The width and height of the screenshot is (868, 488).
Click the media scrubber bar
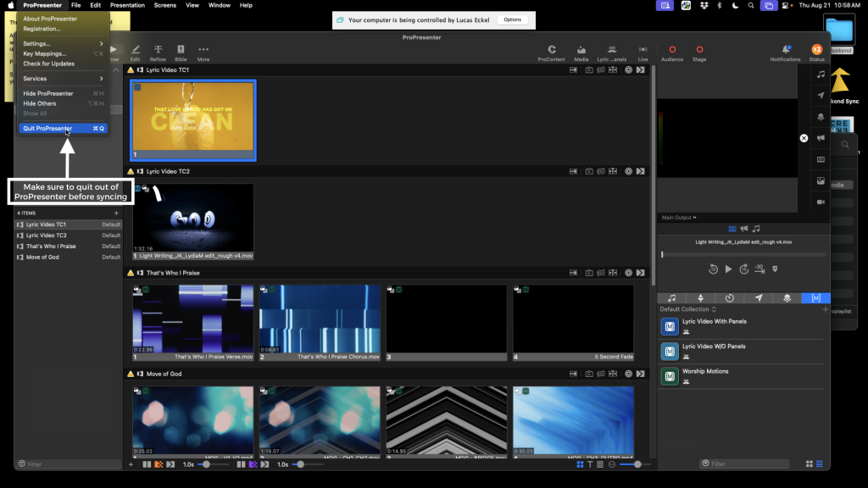point(743,254)
